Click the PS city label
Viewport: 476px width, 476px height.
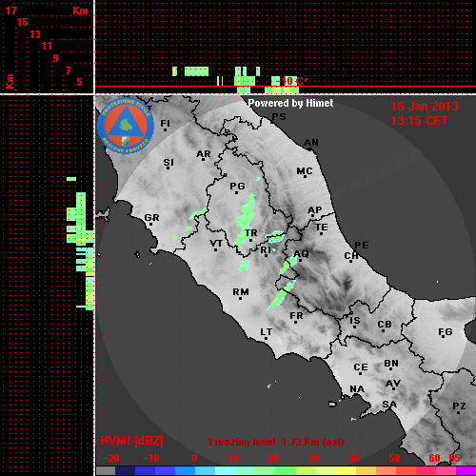click(x=279, y=117)
